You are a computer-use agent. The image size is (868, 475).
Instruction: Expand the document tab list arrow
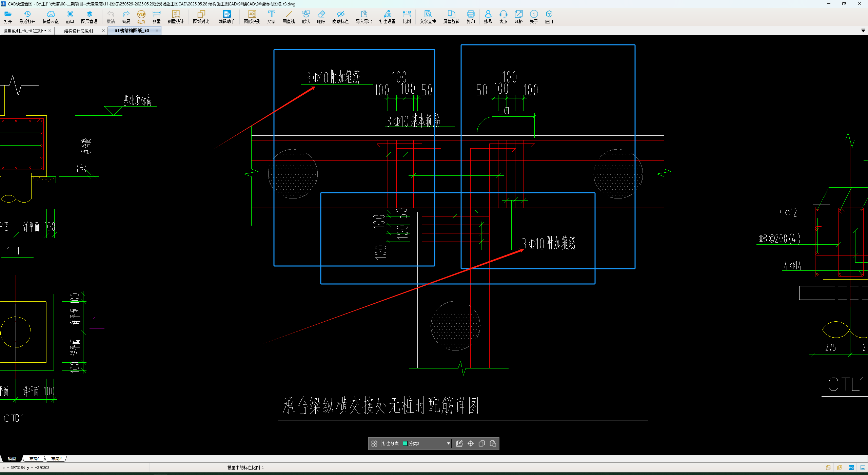(x=863, y=31)
